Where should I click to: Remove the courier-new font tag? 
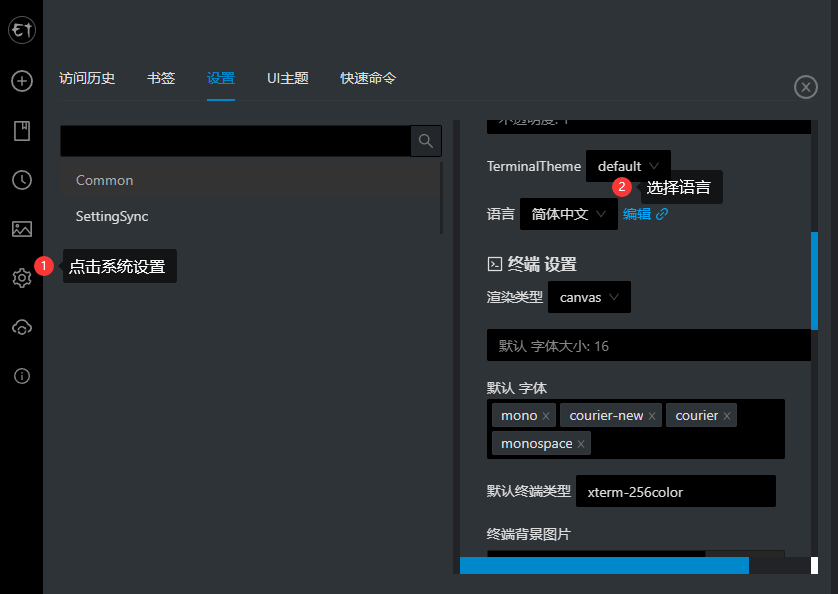pos(652,416)
